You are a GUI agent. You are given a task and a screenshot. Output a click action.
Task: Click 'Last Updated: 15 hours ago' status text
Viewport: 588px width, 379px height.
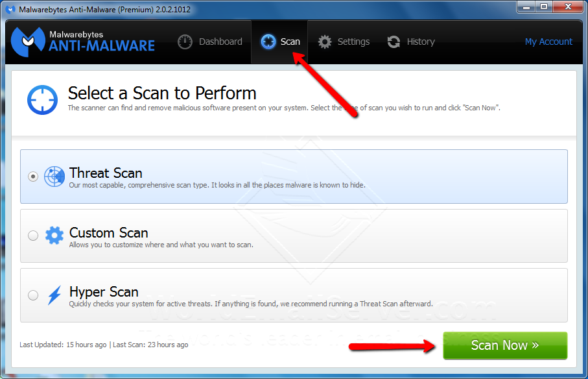tap(63, 345)
